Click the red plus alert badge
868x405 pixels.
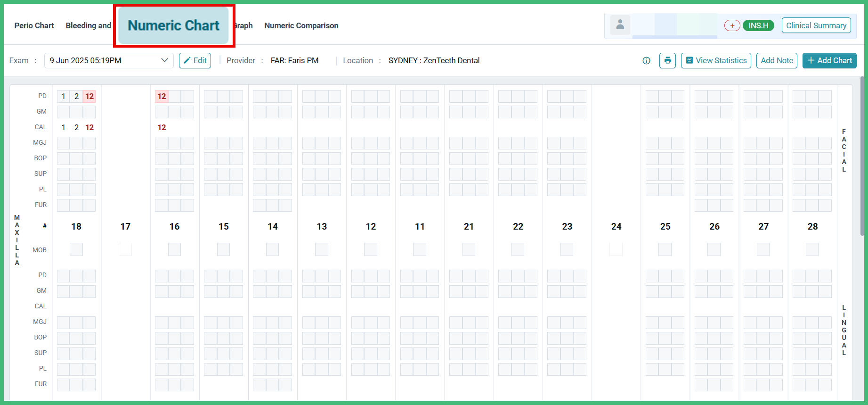pyautogui.click(x=732, y=25)
